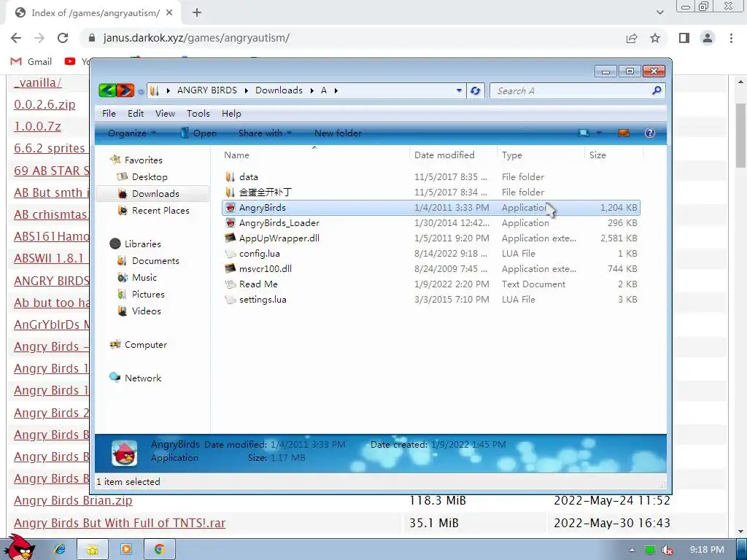Select the settings.lua file icon

pos(231,300)
